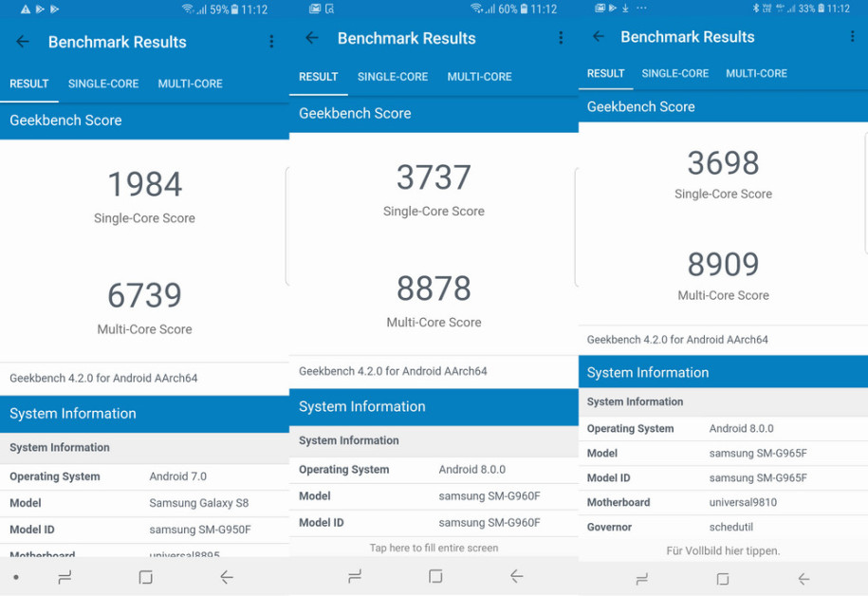Tap home icon below the Galaxy S8 results
Viewport: 868px width, 596px height.
coord(145,577)
